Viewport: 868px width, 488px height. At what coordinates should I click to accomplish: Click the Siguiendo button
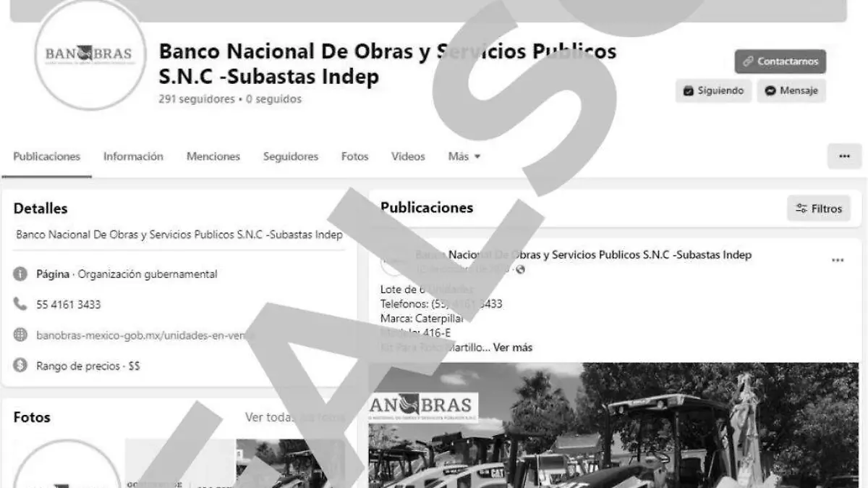tap(714, 91)
